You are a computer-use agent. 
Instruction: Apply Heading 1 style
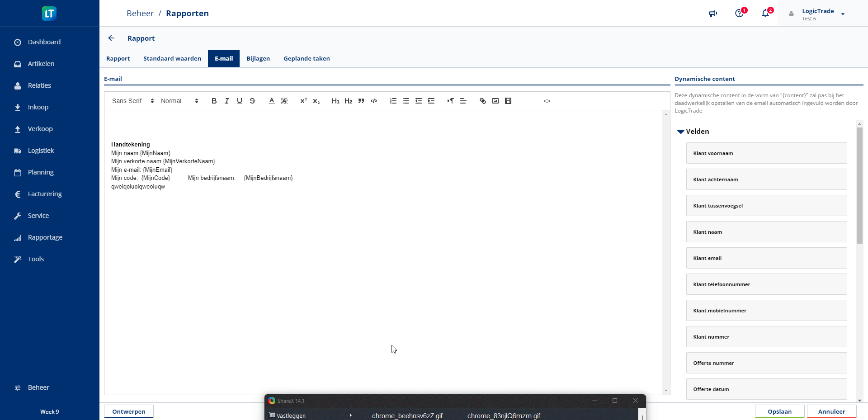tap(335, 101)
